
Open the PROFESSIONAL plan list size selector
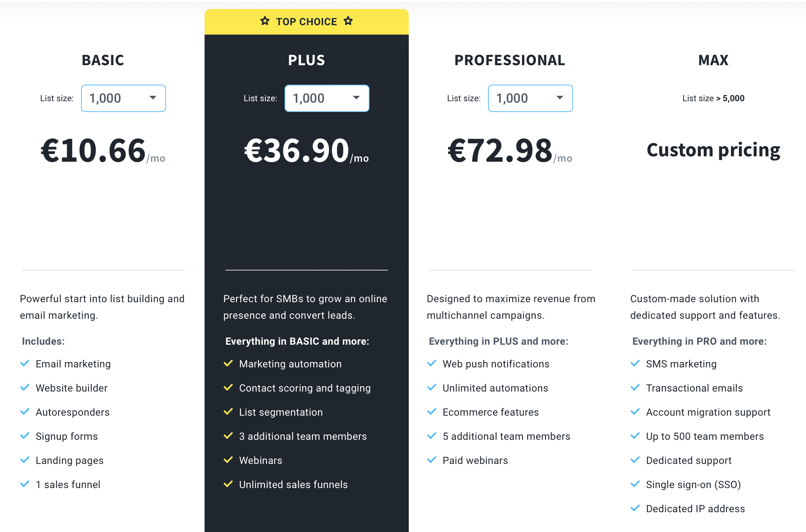coord(530,98)
